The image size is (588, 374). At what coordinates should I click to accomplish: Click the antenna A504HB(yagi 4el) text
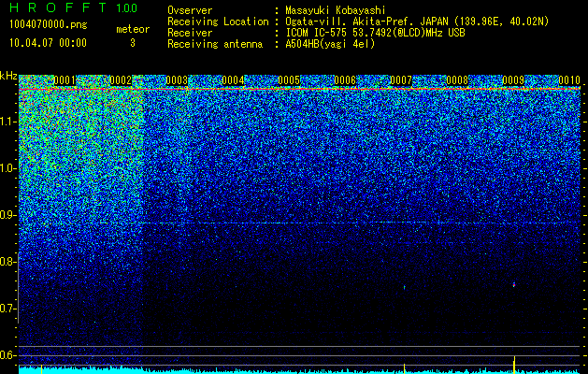coord(330,44)
